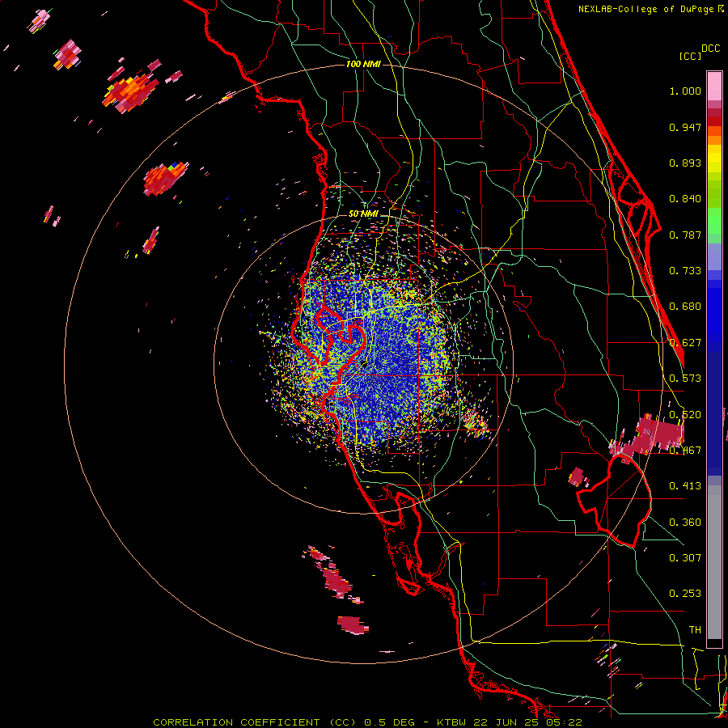
Task: Pick the light pink swatch beside 1.000
Action: point(714,86)
